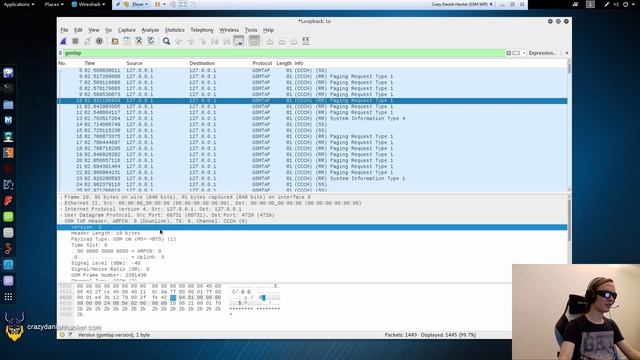Open the Wireshark app menu in top panel
The width and height of the screenshot is (640, 360).
click(89, 4)
